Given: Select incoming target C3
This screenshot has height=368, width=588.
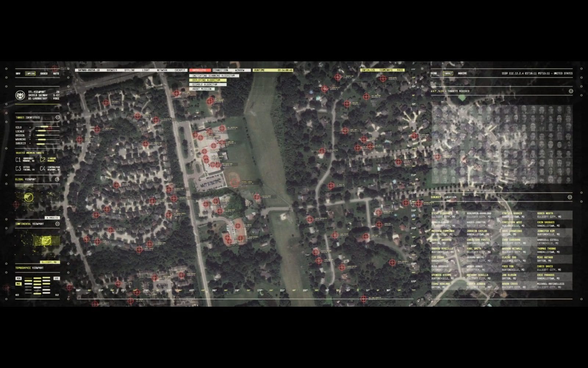Looking at the screenshot, I should (x=25, y=169).
